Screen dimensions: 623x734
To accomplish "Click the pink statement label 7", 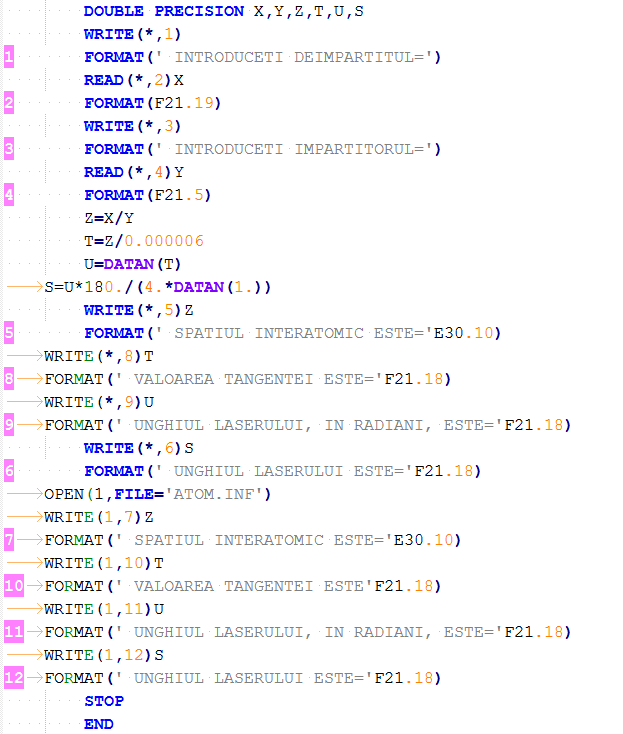I will coord(9,540).
